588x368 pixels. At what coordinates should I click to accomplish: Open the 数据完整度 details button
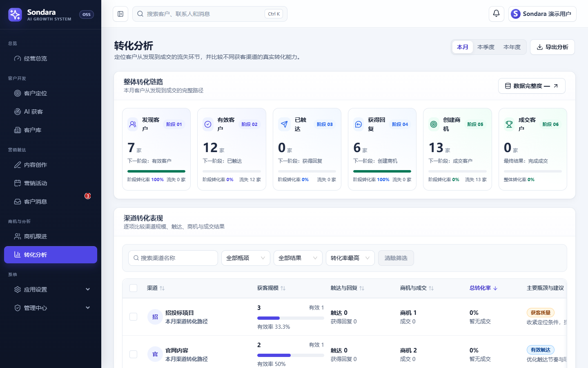(x=532, y=86)
